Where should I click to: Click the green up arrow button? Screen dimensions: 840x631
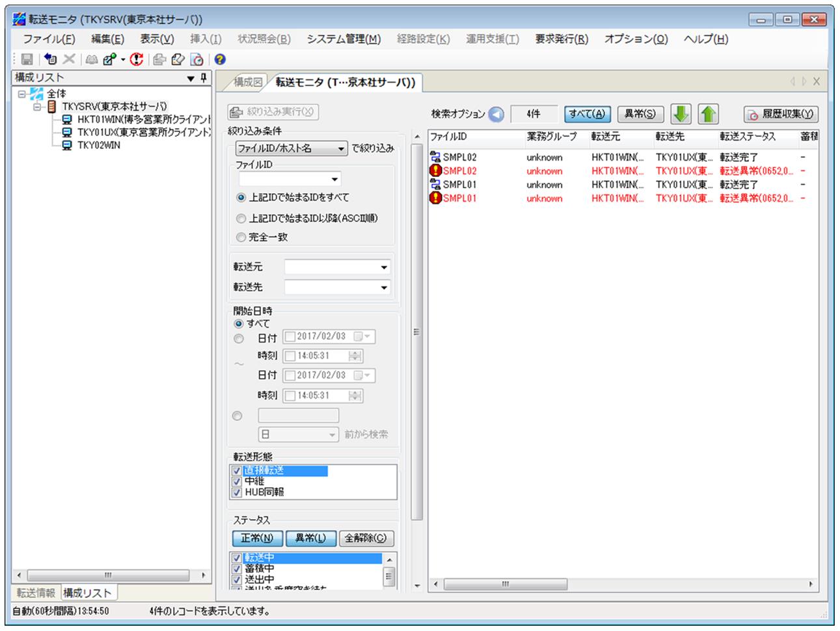click(708, 114)
